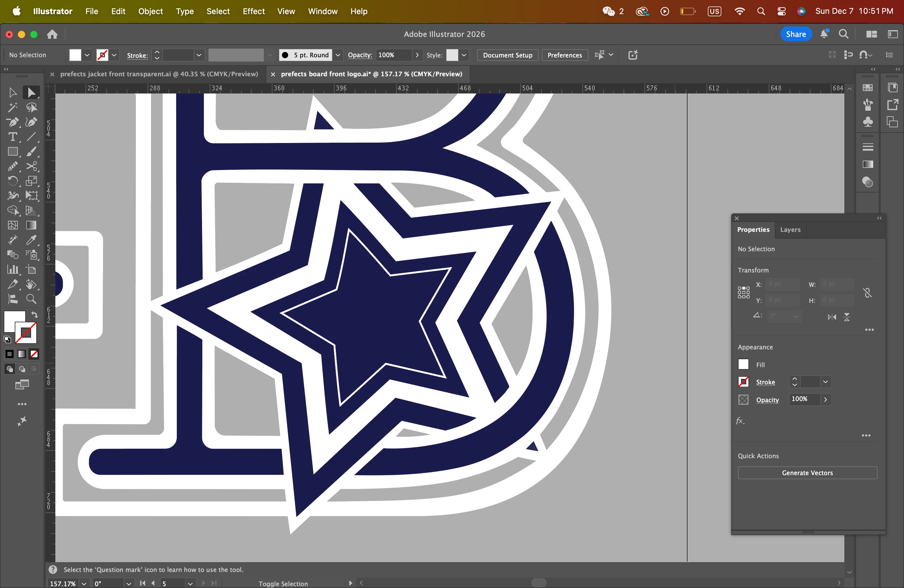Open rotate view 0° dropdown
This screenshot has height=588, width=904.
[x=129, y=583]
